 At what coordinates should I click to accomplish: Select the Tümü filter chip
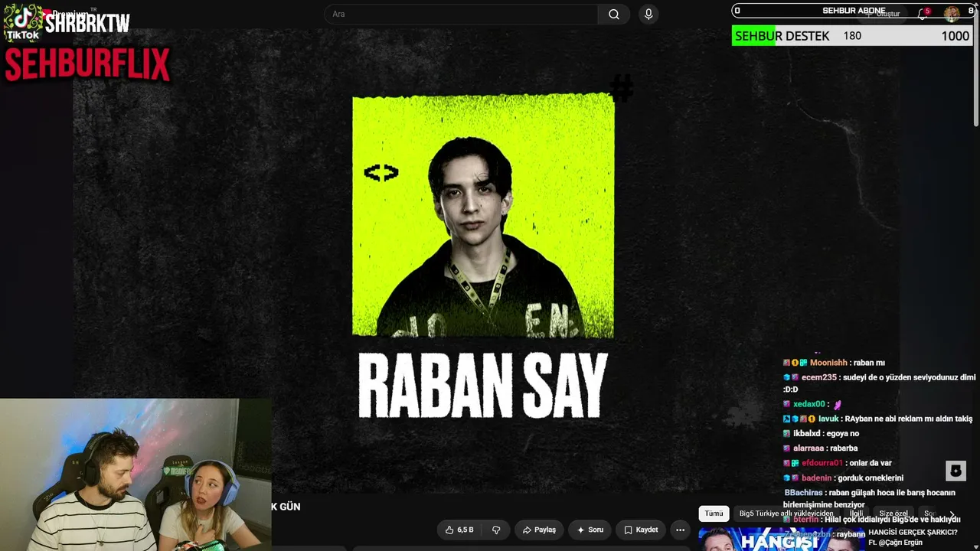pyautogui.click(x=714, y=514)
